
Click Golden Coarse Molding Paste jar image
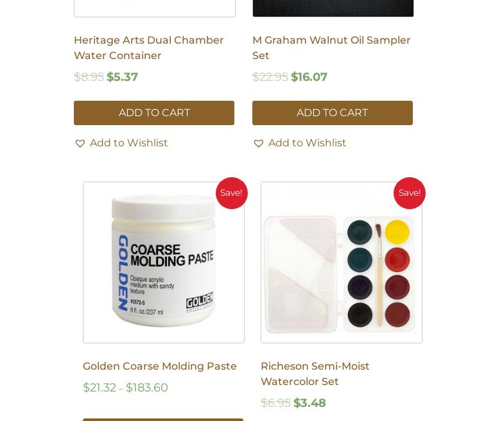[x=164, y=262]
